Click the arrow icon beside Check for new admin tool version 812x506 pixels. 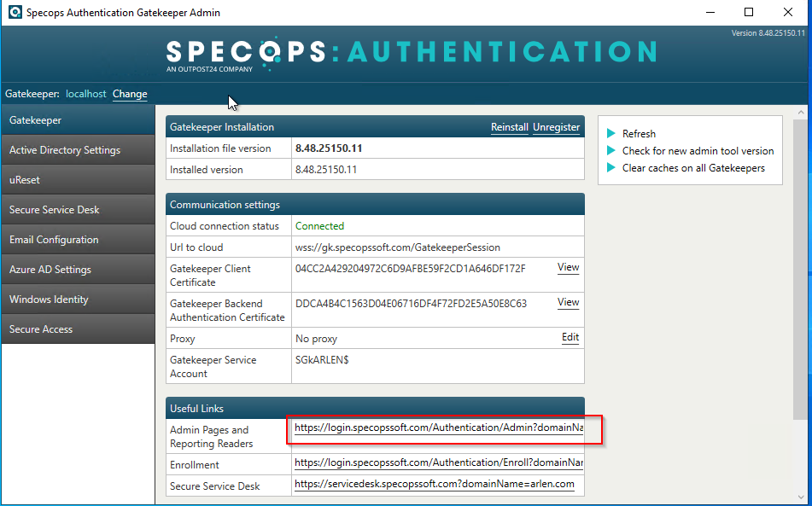611,150
